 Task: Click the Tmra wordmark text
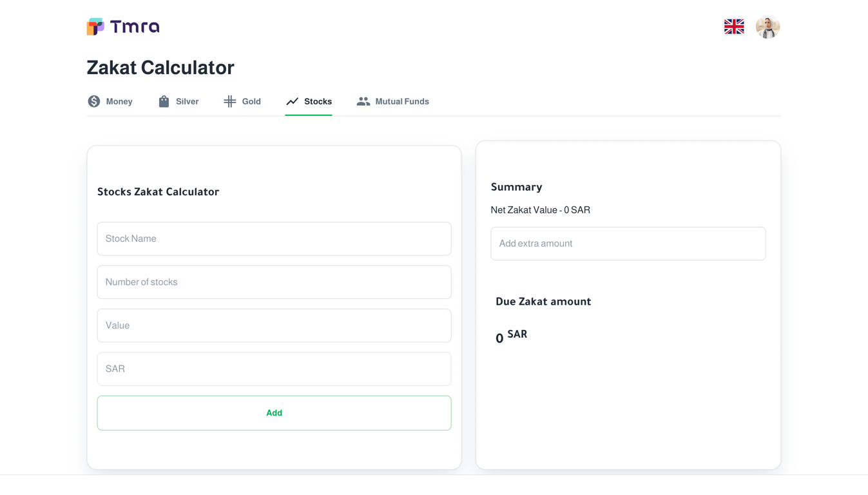click(135, 26)
